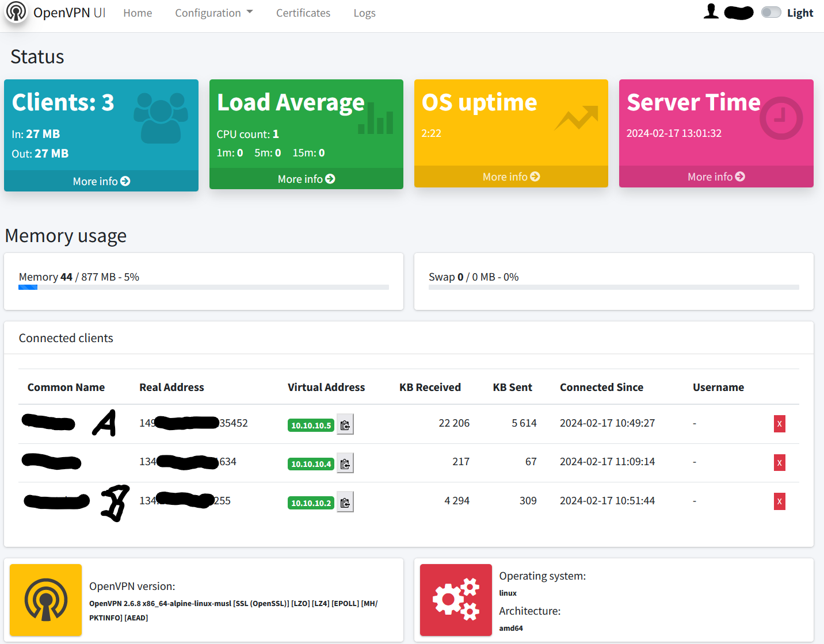Click the KB Sent column header
The image size is (824, 644).
tap(512, 387)
